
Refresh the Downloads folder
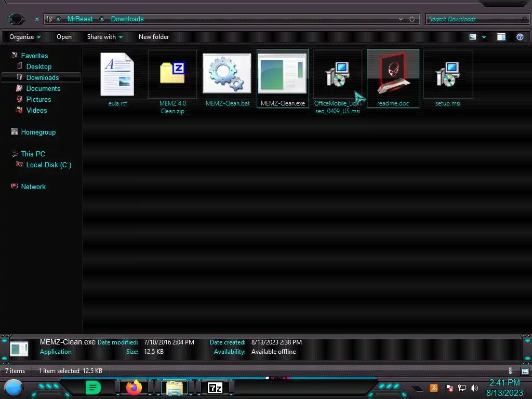[x=412, y=19]
